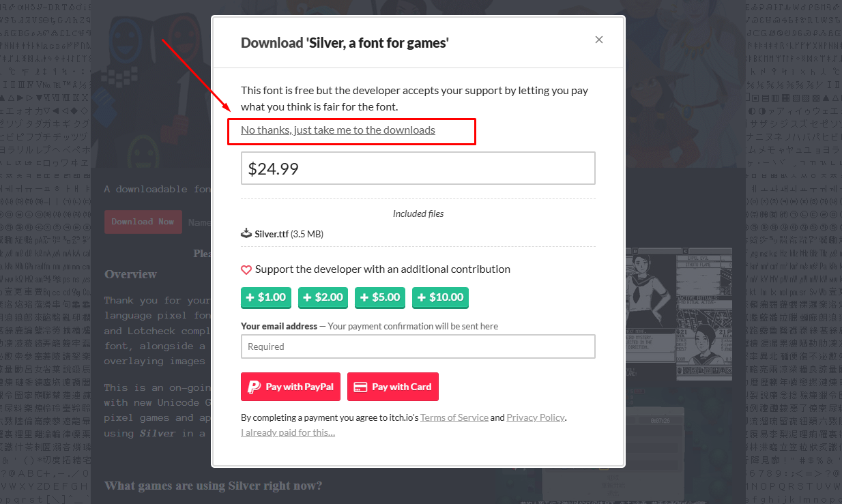Click the red 'Download Now' button behind the dialog
Screen dimensions: 842x504
pos(143,222)
